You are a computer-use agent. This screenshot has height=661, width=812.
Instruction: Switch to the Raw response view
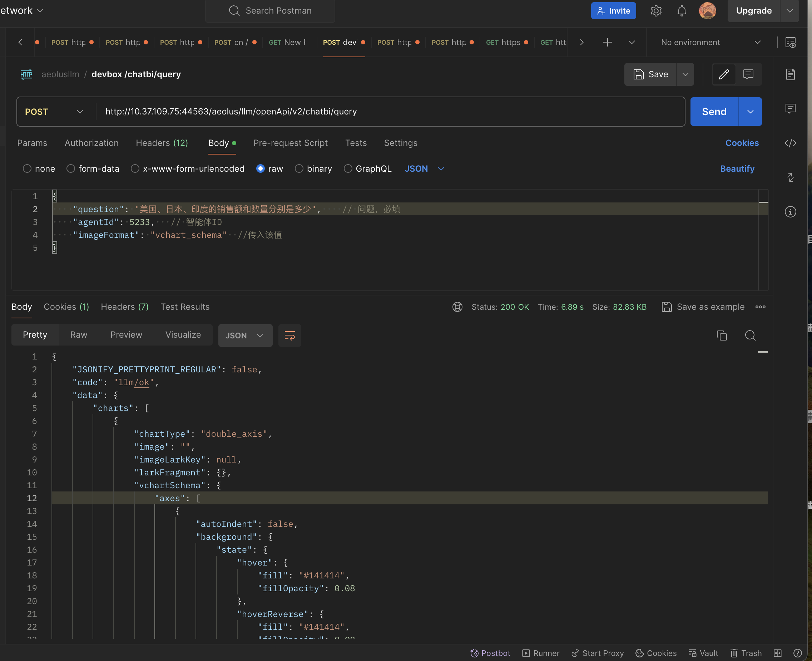click(x=78, y=335)
